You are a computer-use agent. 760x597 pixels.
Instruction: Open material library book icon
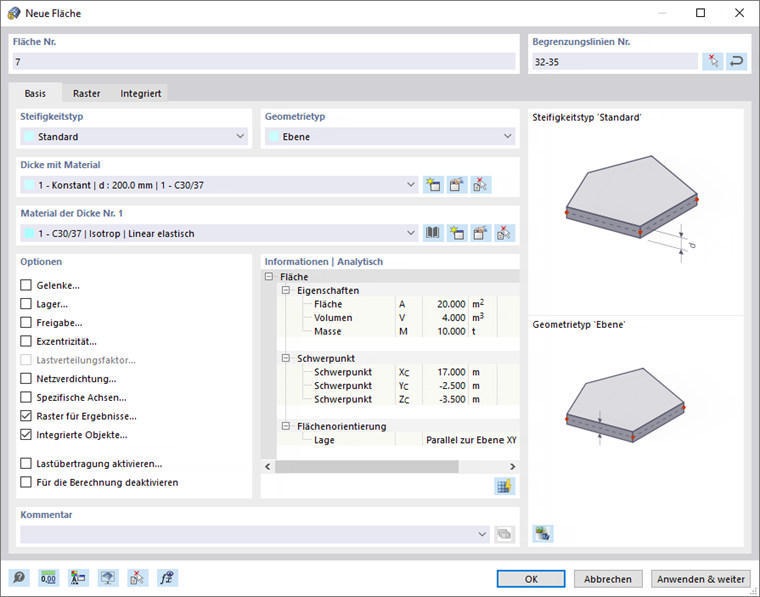433,233
